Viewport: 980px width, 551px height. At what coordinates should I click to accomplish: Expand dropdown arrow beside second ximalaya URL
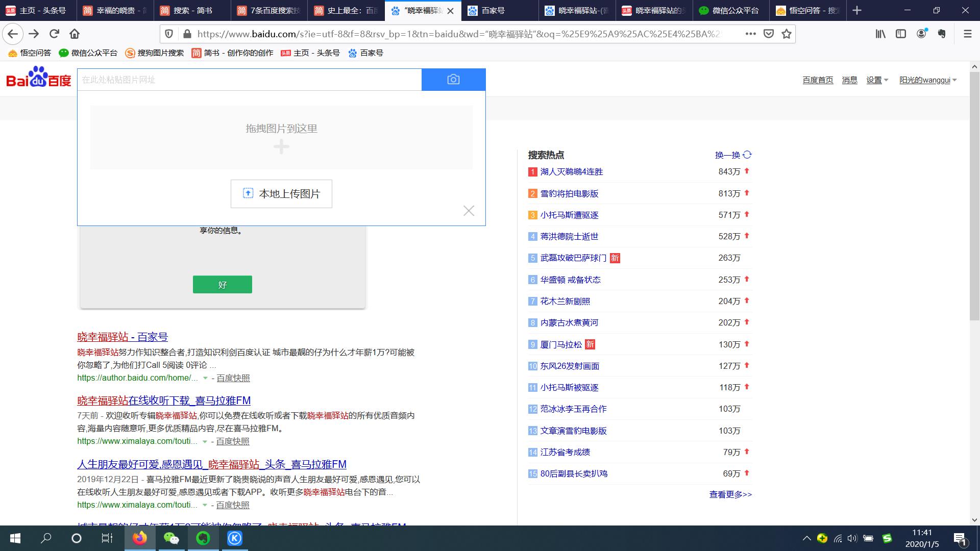[205, 505]
